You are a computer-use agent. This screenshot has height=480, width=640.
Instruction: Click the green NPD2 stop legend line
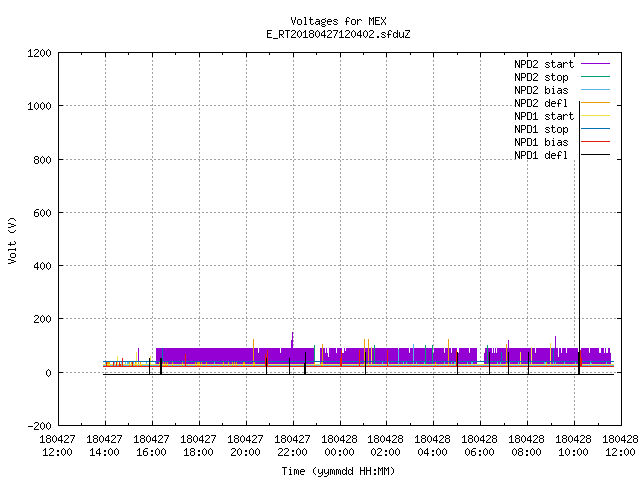click(x=595, y=77)
